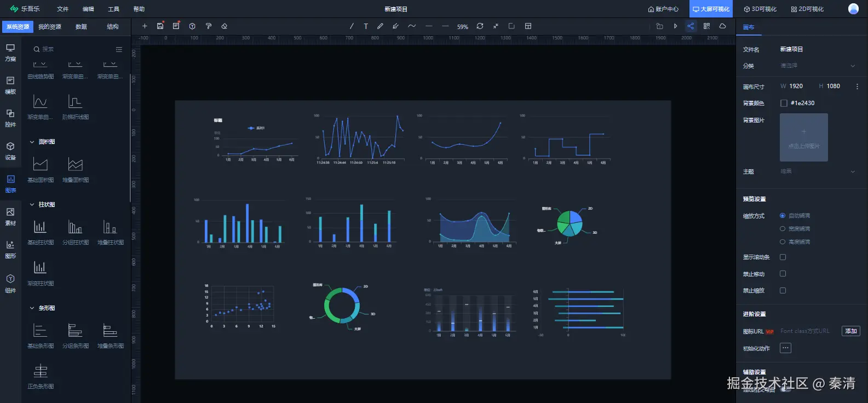Select the 基础面积图 chart icon
The image size is (868, 403).
click(x=41, y=164)
